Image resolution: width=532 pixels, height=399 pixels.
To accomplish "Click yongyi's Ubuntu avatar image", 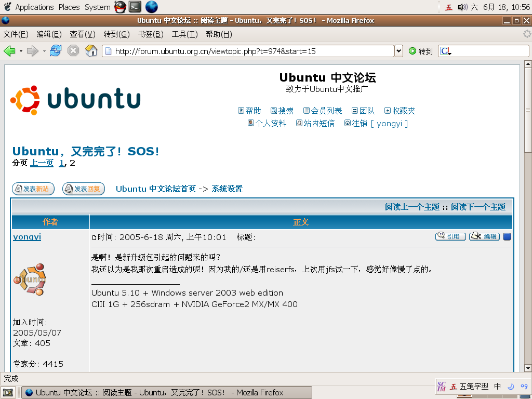I will [30, 279].
